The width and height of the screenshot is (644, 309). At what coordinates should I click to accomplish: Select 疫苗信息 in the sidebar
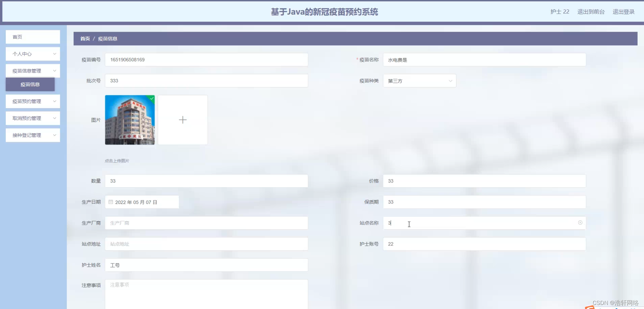click(x=30, y=84)
